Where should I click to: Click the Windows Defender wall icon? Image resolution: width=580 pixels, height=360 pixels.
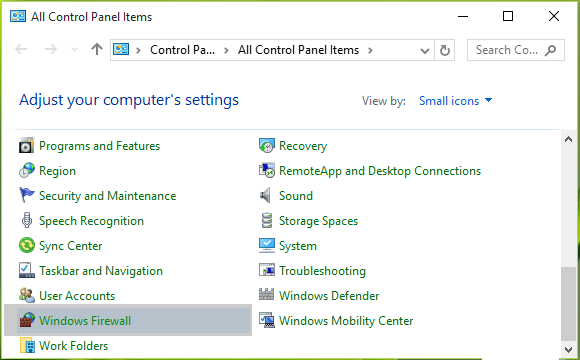(x=266, y=295)
